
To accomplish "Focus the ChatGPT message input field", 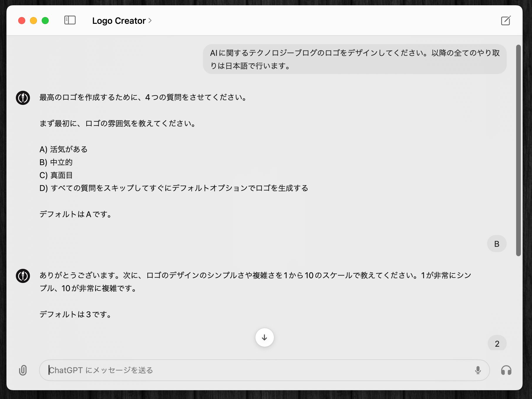I will (258, 370).
